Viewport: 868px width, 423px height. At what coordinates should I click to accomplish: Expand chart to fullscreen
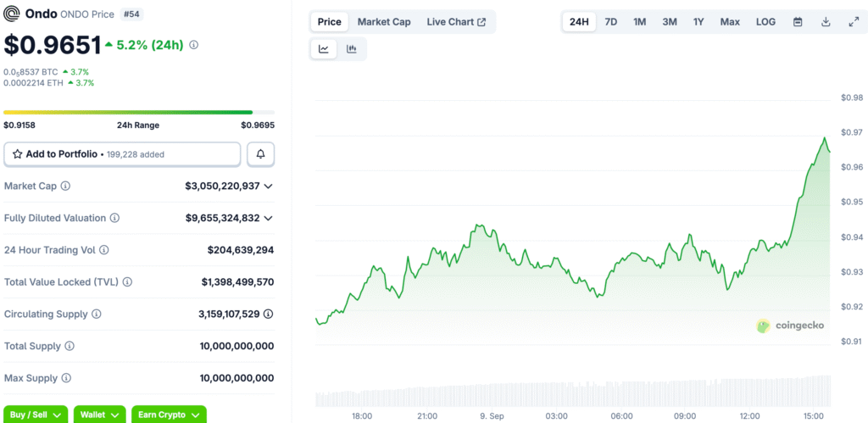tap(853, 22)
